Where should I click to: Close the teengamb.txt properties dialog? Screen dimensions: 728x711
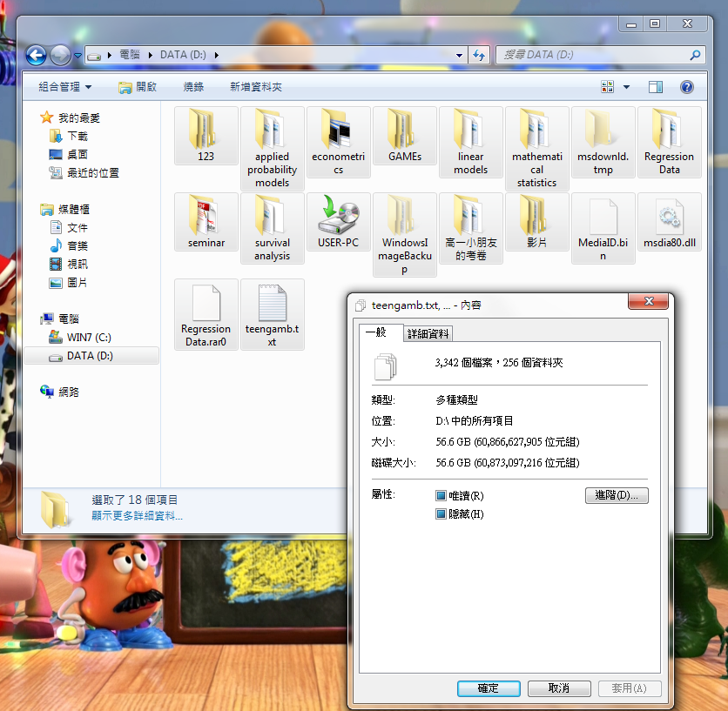(648, 301)
